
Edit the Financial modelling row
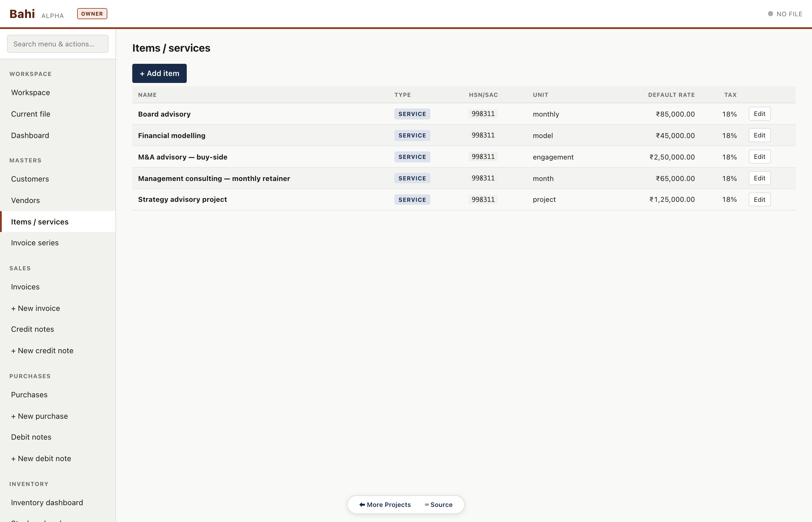click(x=759, y=135)
